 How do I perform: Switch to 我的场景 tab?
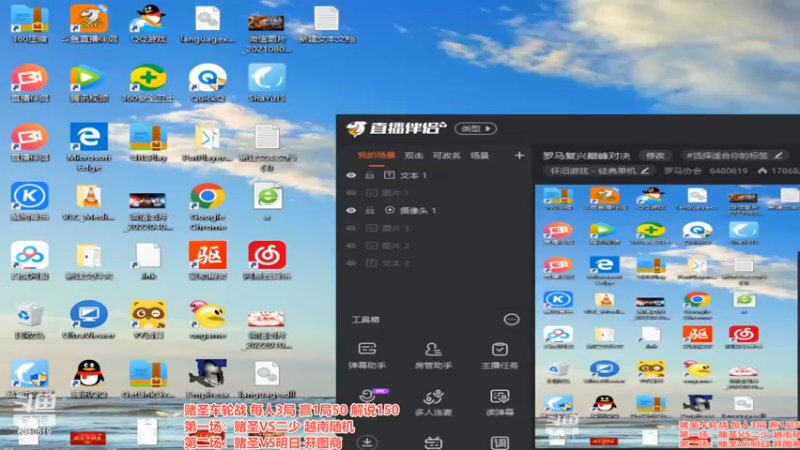coord(377,156)
